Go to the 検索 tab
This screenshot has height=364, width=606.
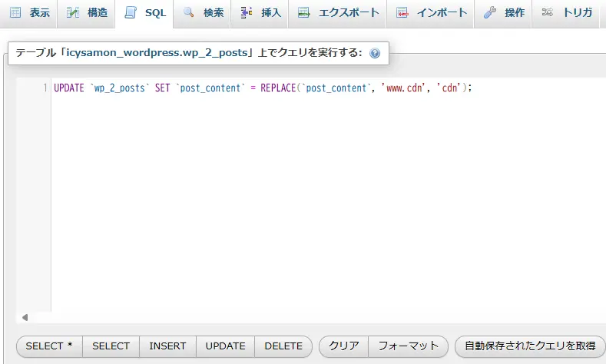point(202,14)
